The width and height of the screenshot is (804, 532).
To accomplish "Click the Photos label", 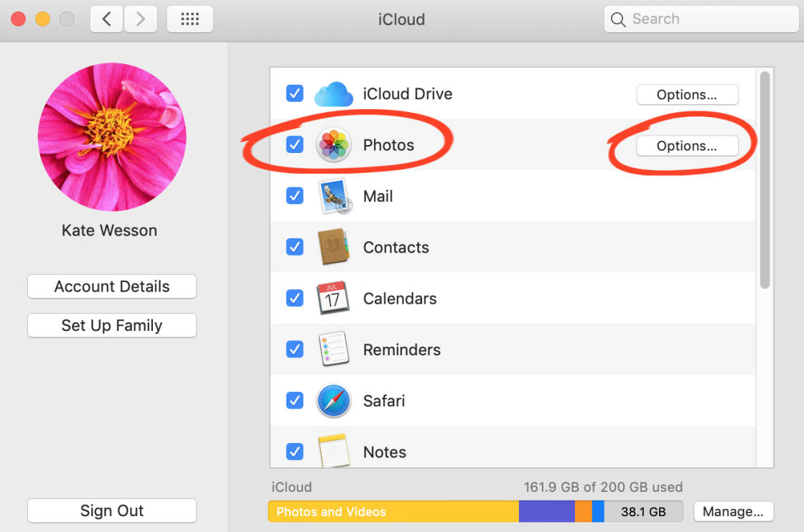I will tap(388, 145).
